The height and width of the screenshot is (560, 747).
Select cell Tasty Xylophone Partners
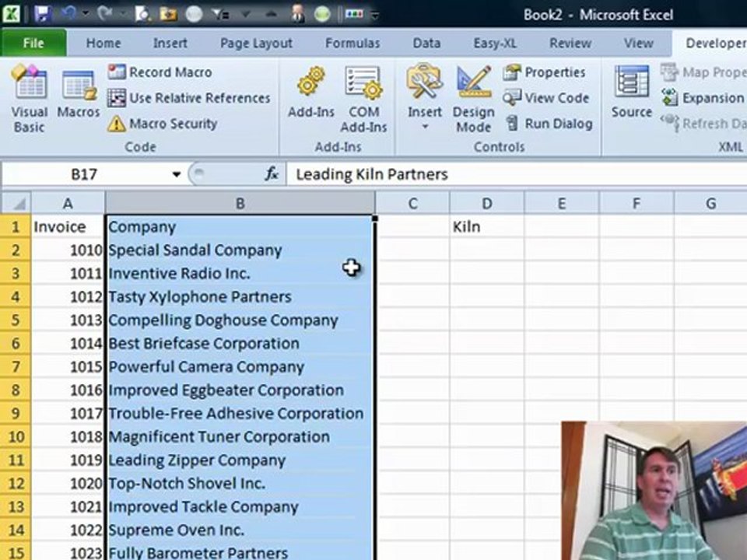240,296
